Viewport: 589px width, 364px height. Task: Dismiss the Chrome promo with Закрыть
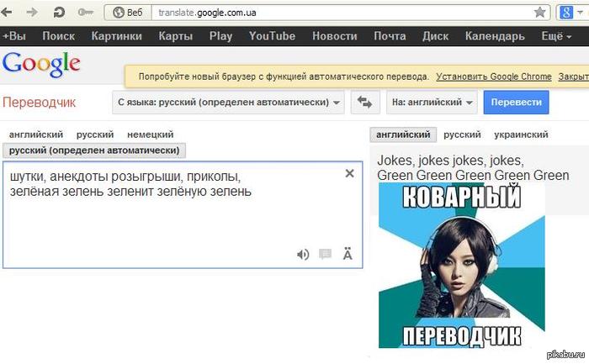tap(573, 76)
